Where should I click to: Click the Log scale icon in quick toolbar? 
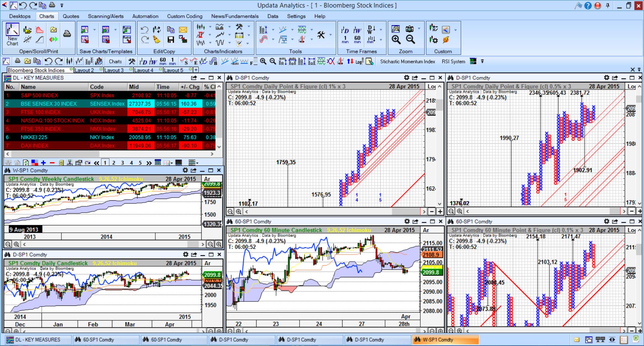[359, 62]
